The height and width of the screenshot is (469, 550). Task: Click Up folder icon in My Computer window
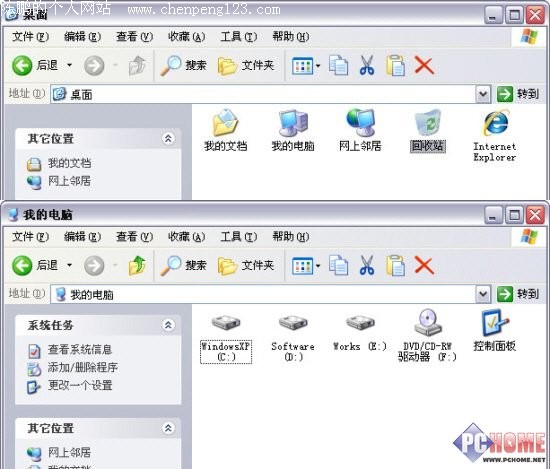pyautogui.click(x=138, y=265)
